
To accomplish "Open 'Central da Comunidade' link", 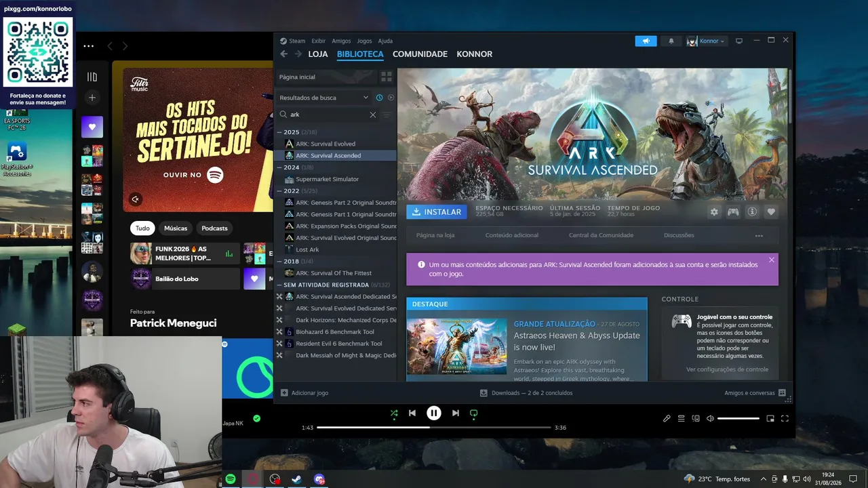I will (x=601, y=235).
